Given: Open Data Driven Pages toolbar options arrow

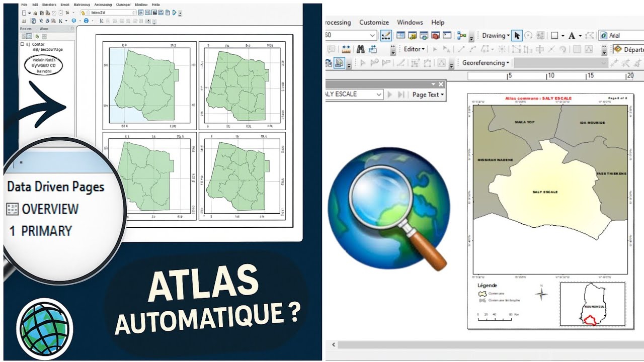Looking at the screenshot, I should click(x=433, y=84).
